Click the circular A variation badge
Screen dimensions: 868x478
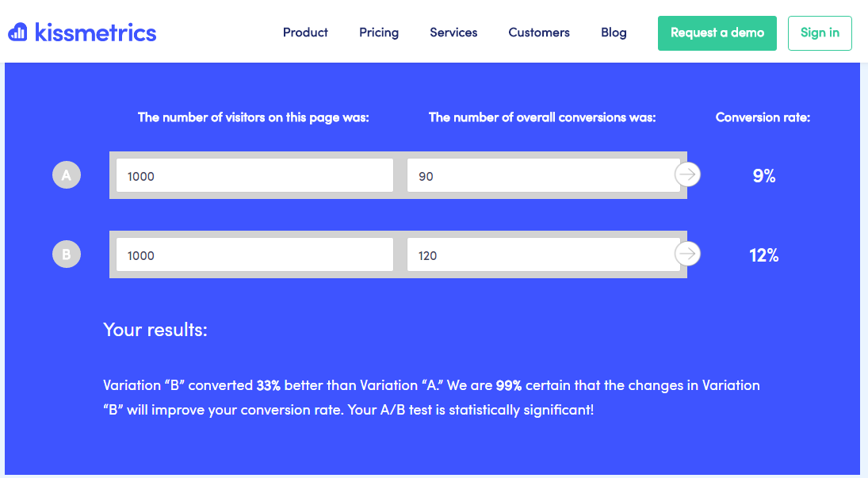(x=67, y=175)
